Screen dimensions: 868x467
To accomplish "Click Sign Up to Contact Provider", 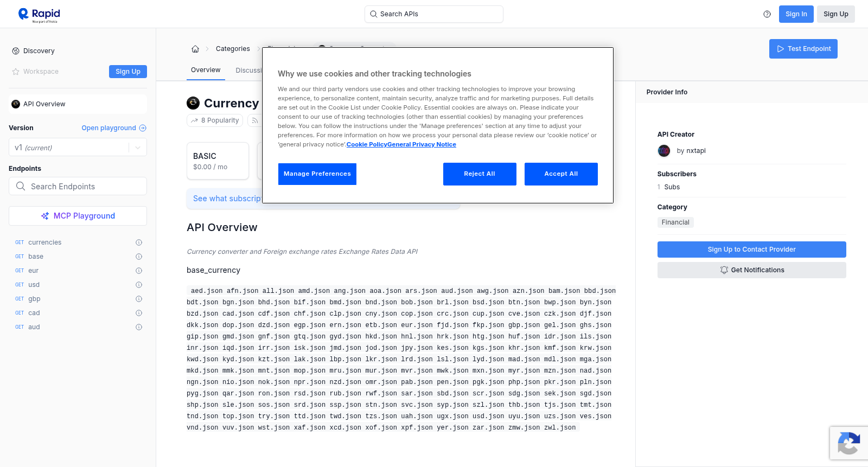I will [x=751, y=250].
